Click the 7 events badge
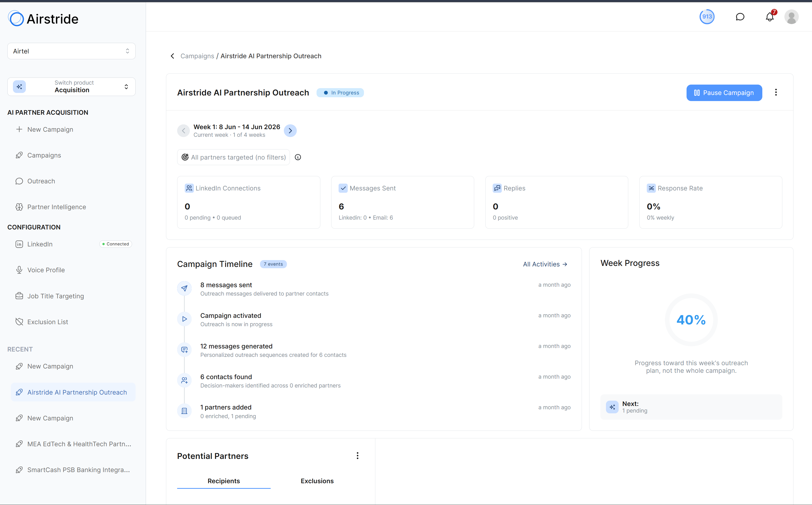This screenshot has width=812, height=505. (273, 264)
